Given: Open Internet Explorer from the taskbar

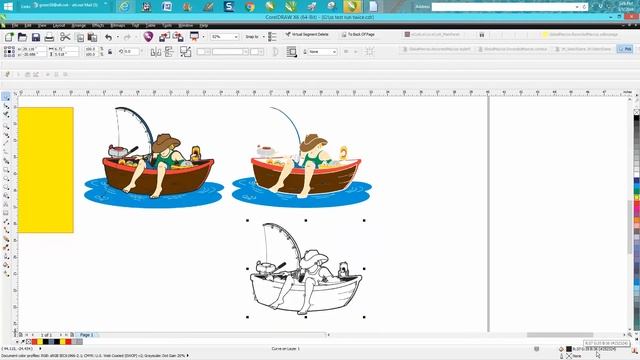Looking at the screenshot, I should [124, 6].
